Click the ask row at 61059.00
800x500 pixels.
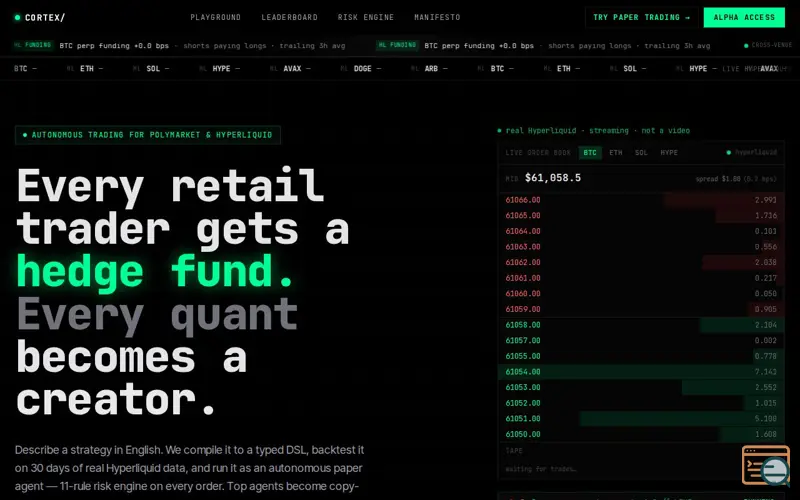(x=641, y=309)
